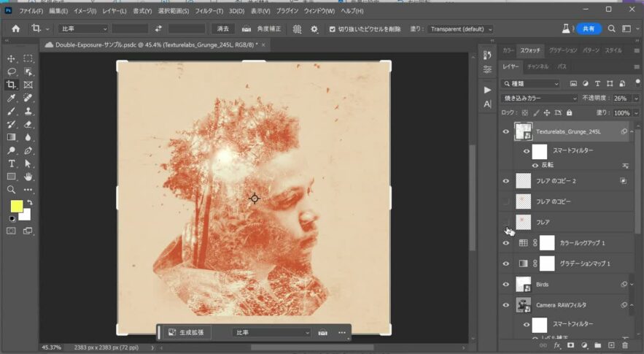Expand Birds layer effects arrow
This screenshot has width=644, height=354.
pyautogui.click(x=632, y=285)
